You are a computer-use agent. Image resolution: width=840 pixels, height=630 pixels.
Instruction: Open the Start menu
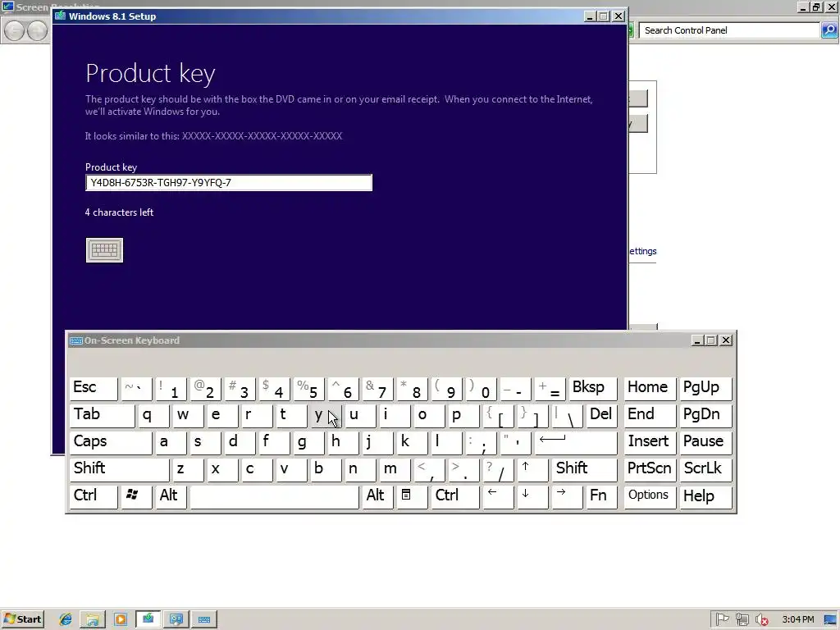point(22,619)
